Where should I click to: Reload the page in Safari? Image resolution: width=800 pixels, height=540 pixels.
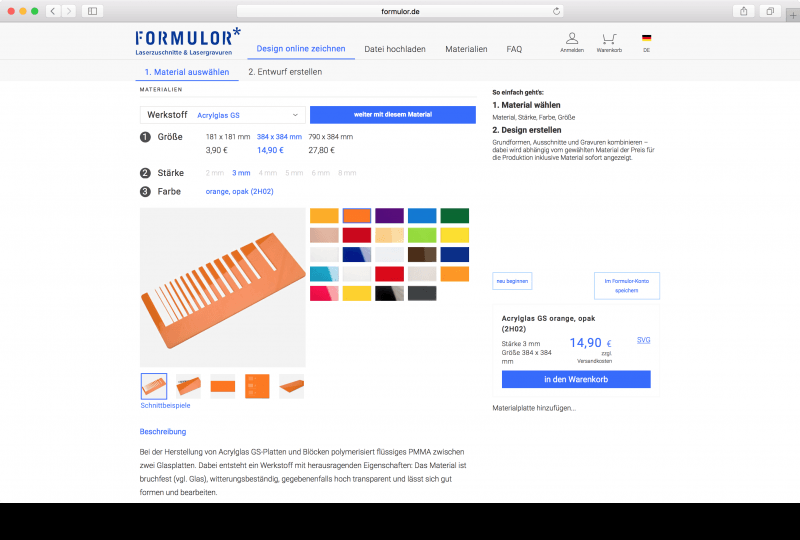coord(556,11)
